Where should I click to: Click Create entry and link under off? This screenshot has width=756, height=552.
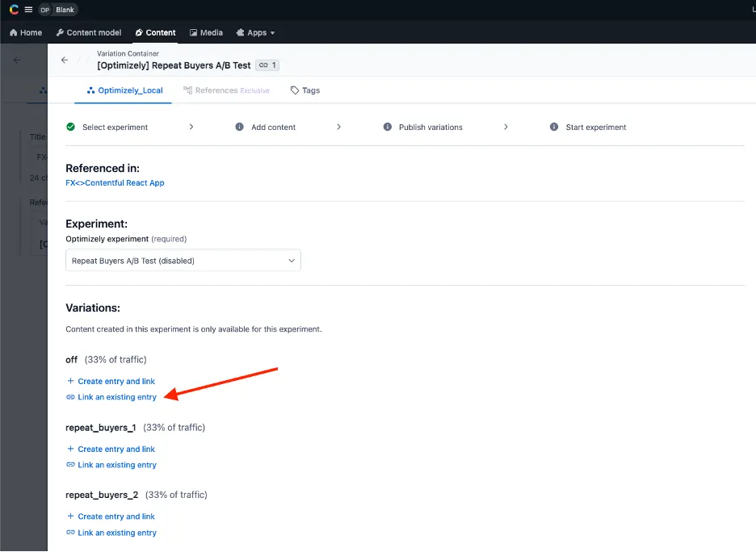point(111,381)
